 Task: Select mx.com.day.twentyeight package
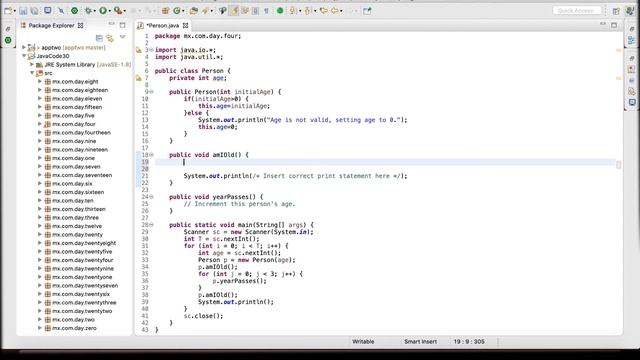84,243
